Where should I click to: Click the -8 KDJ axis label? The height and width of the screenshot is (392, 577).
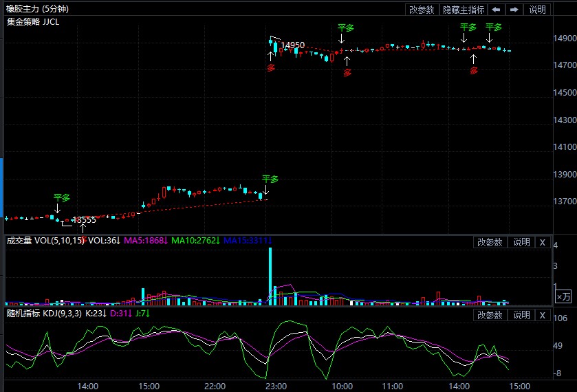(557, 373)
